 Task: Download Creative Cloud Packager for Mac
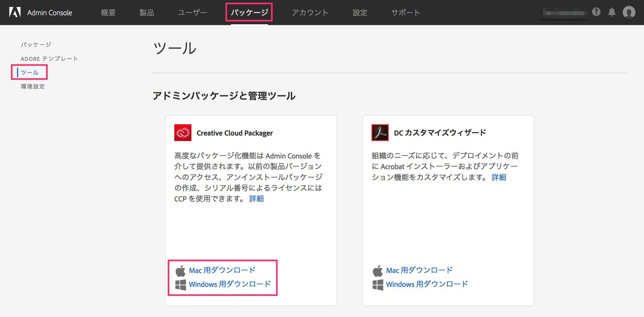tap(222, 270)
